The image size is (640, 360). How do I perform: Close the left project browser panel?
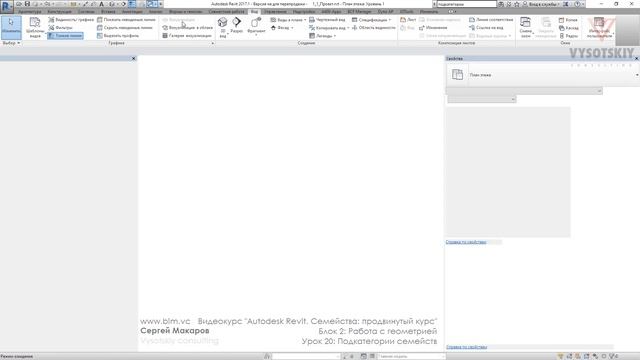coord(133,59)
